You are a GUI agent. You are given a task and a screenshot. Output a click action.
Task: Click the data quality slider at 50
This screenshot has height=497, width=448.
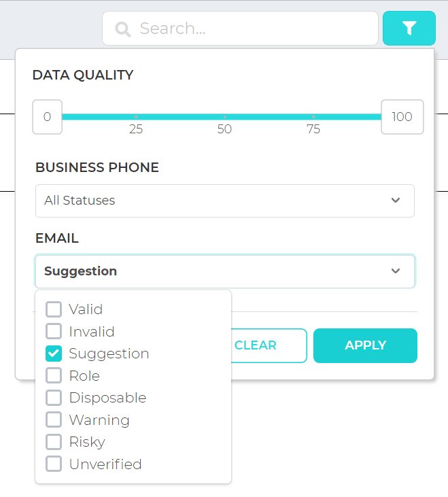224,117
